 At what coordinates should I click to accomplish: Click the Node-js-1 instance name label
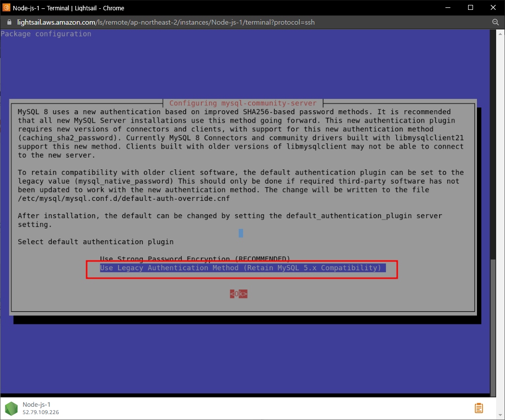[x=36, y=405]
